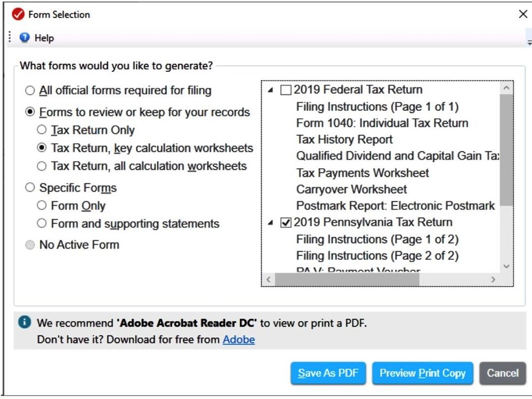The width and height of the screenshot is (532, 399).
Task: Click the red checkmark Form Selection icon
Action: pos(18,14)
